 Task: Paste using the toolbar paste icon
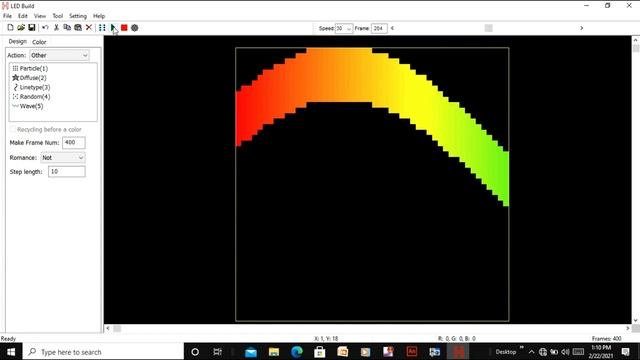pyautogui.click(x=78, y=27)
